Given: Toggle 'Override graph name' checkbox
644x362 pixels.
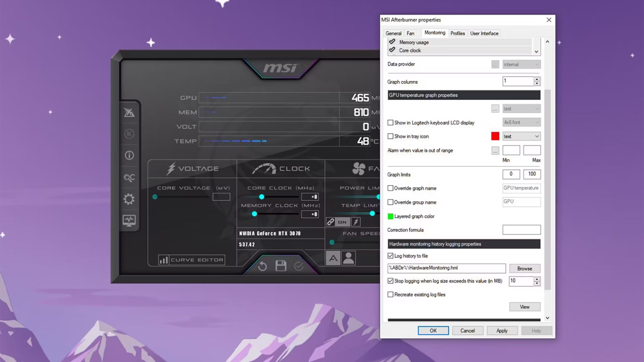Looking at the screenshot, I should tap(390, 188).
